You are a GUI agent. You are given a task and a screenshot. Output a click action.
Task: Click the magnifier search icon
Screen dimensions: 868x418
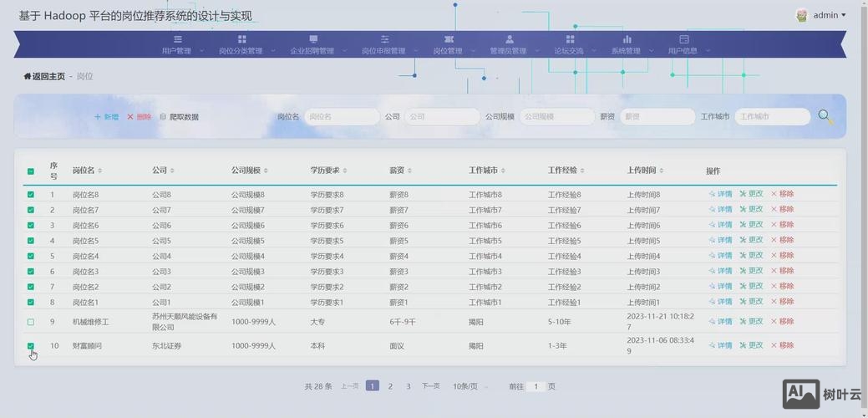click(x=825, y=116)
